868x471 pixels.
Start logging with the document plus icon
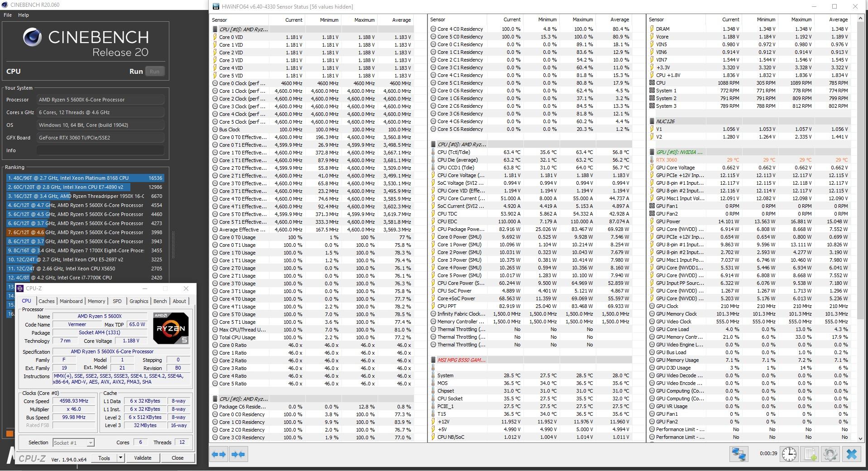810,454
